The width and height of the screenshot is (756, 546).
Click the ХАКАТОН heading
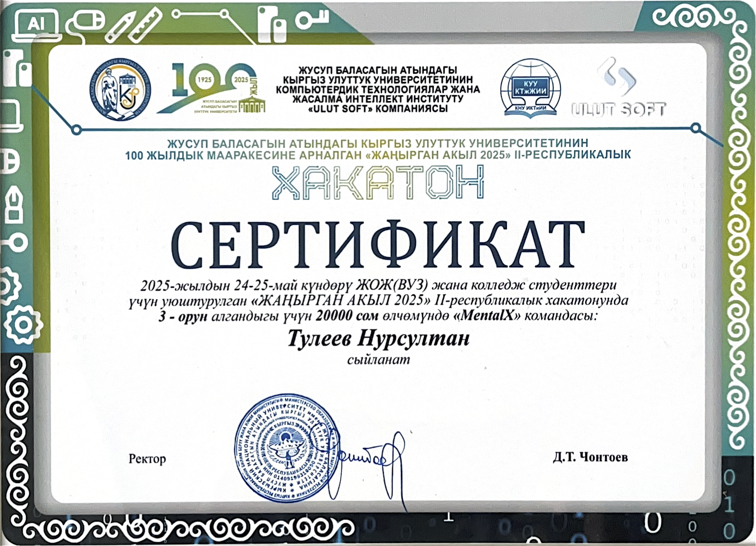(378, 183)
